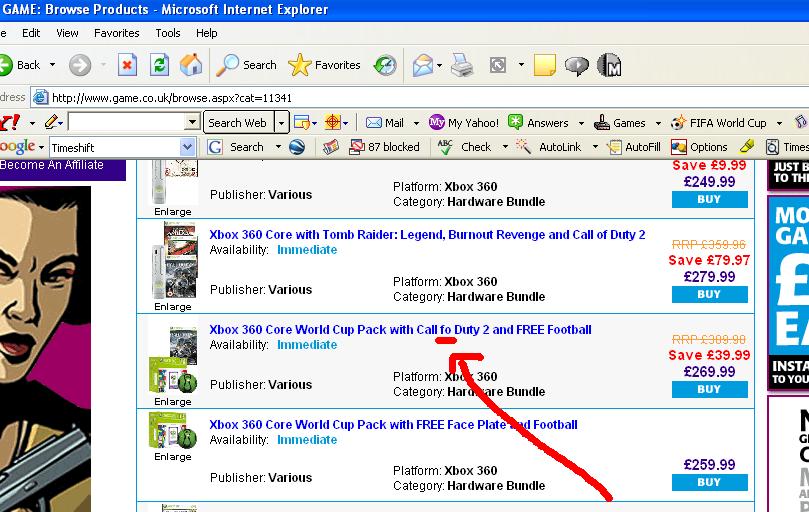Click the yellow note icon
Viewport: 809px width, 512px height.
[x=544, y=65]
